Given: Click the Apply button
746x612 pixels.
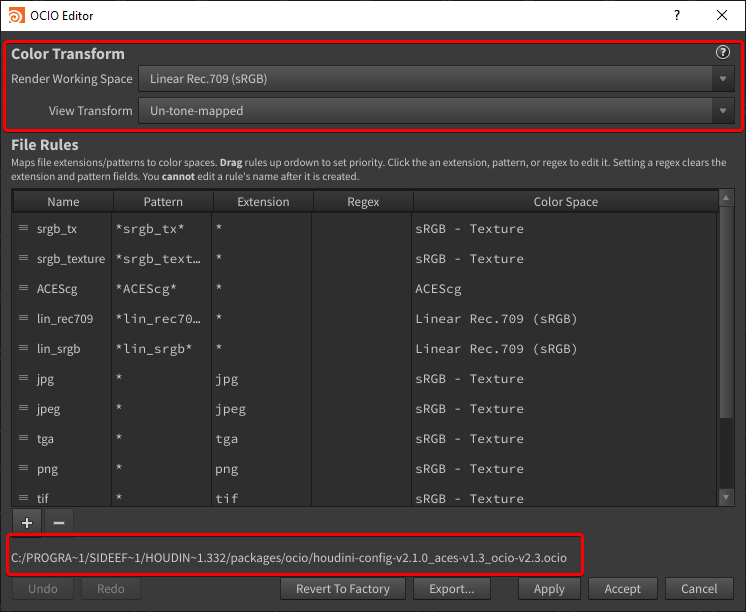Looking at the screenshot, I should (549, 589).
